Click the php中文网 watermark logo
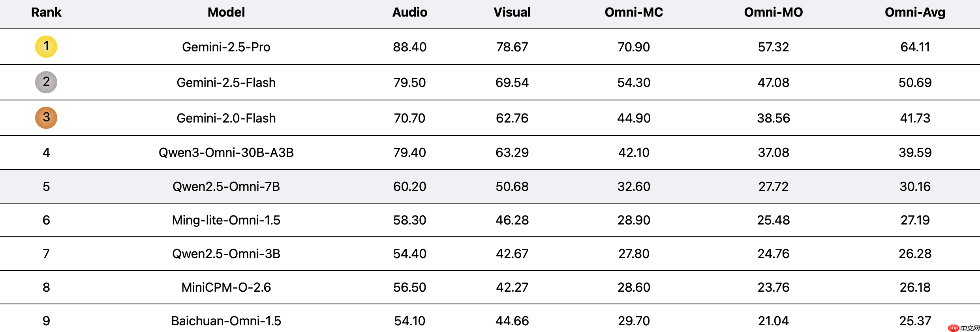 [963, 328]
